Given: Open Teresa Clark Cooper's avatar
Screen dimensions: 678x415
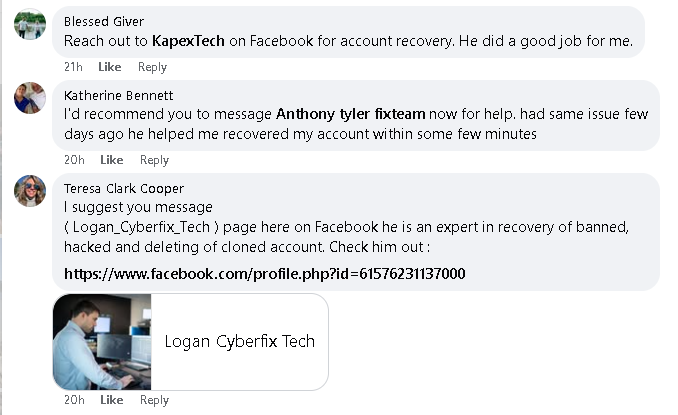Looking at the screenshot, I should 30,191.
